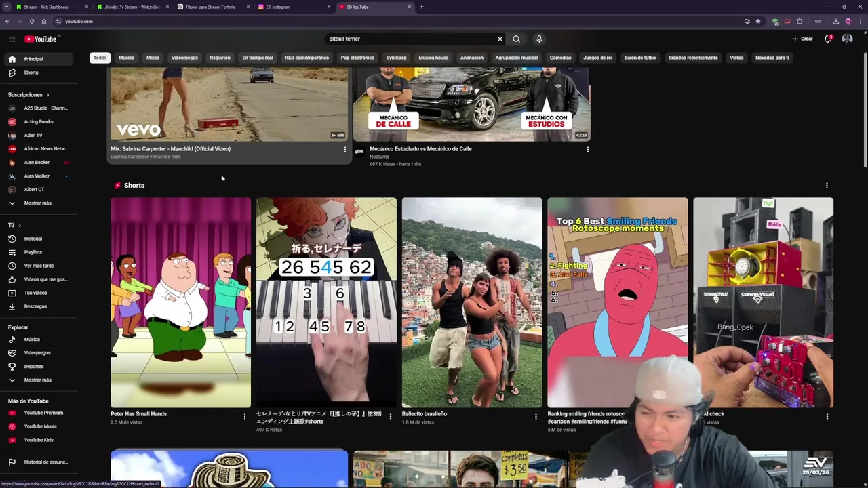Select the En tiempo real chip
Viewport: 868px width, 488px height.
pyautogui.click(x=258, y=58)
